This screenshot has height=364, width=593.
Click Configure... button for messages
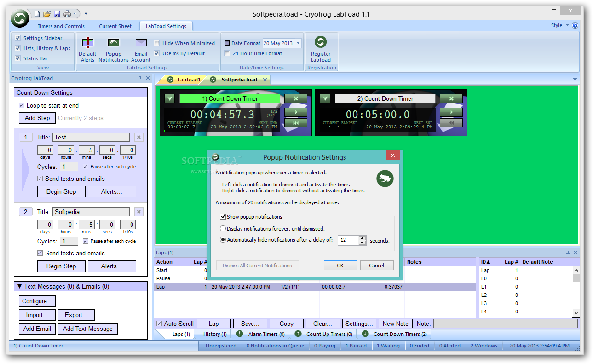tap(37, 301)
